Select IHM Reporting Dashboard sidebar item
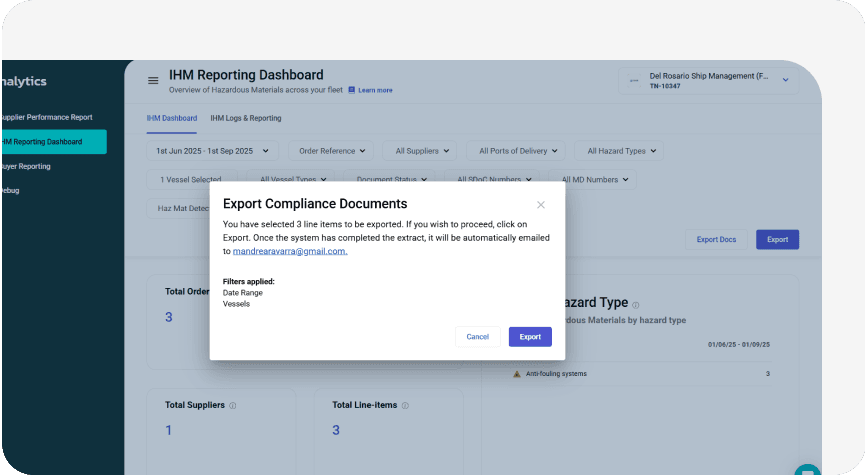This screenshot has height=476, width=865. [54, 142]
